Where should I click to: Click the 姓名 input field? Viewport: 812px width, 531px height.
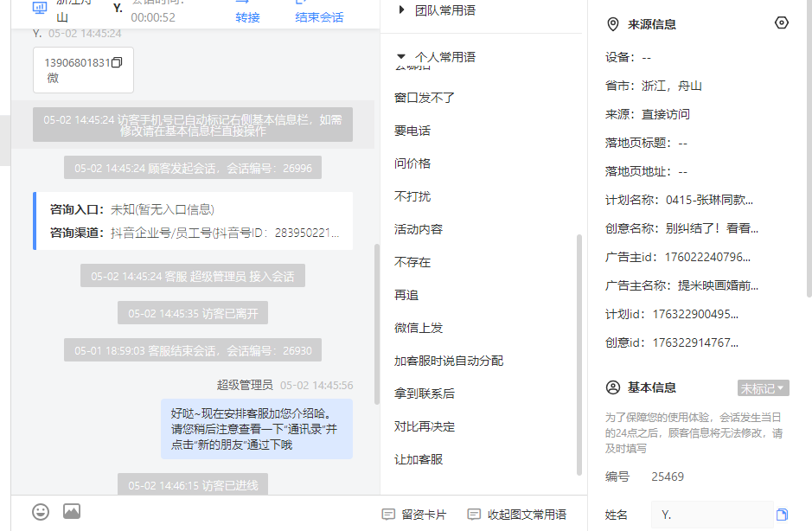[712, 515]
